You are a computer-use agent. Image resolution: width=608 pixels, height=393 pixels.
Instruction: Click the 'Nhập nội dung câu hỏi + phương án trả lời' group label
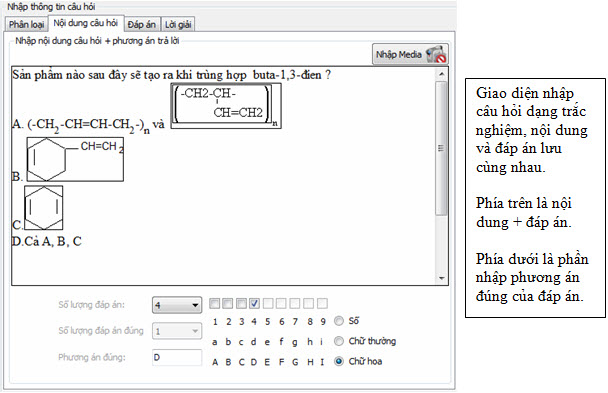click(97, 41)
